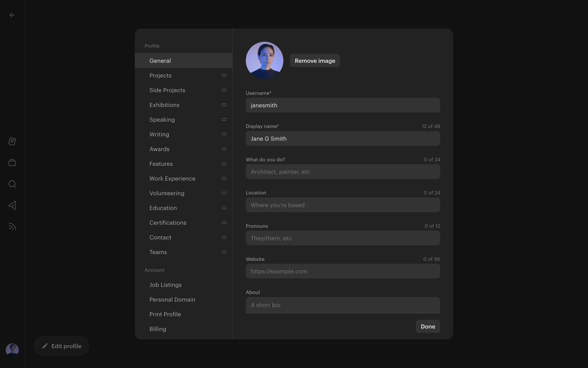Click user avatar in bottom-left corner

click(x=12, y=350)
